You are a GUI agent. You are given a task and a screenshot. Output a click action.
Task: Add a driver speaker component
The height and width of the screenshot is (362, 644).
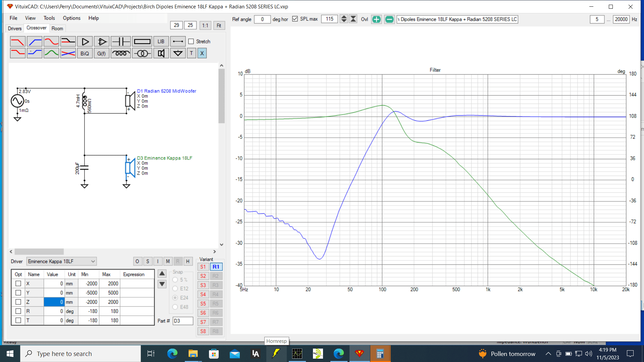[x=161, y=53]
